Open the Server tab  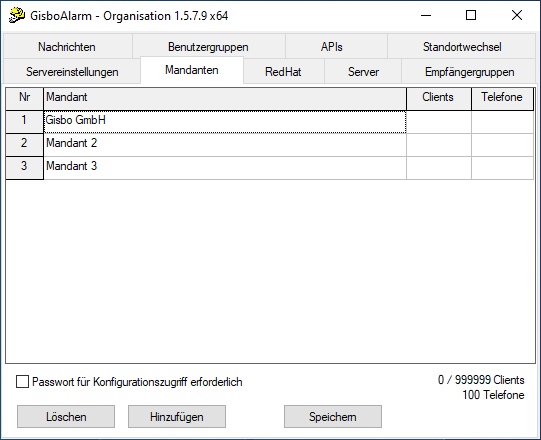pyautogui.click(x=363, y=71)
